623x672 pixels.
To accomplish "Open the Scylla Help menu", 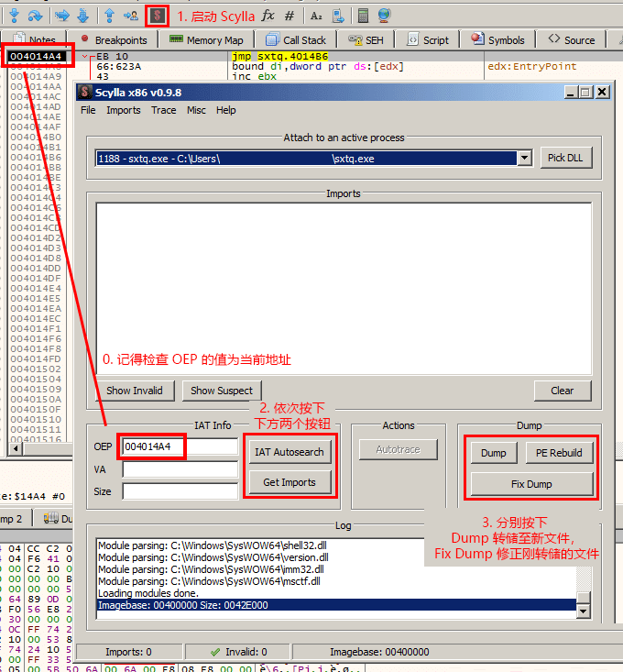I will (x=225, y=110).
